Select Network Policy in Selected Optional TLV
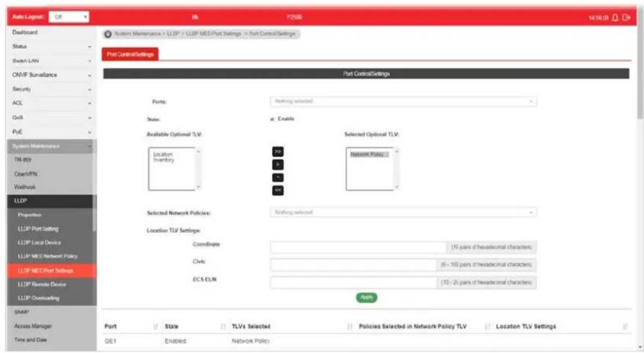The height and width of the screenshot is (353, 644). click(x=369, y=155)
